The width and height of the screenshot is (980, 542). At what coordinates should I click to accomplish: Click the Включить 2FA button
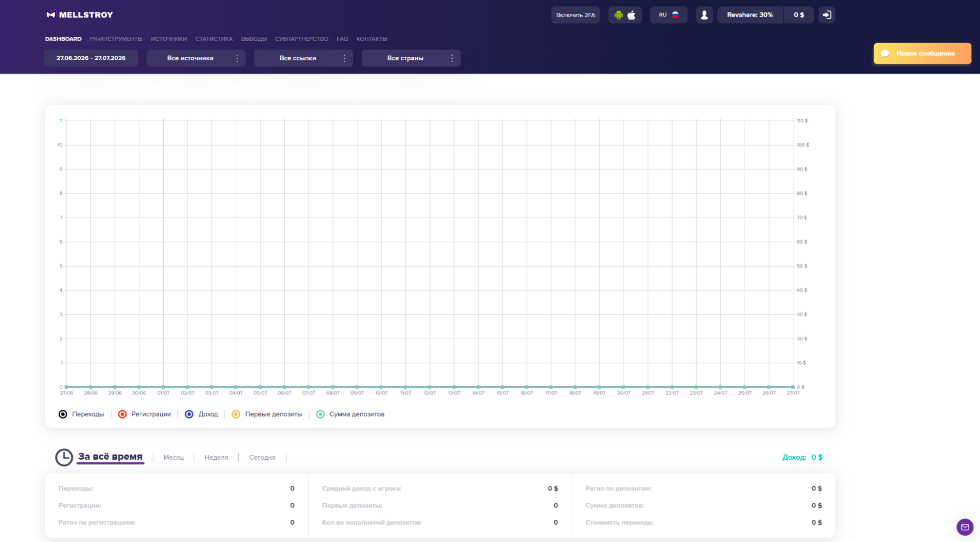(576, 15)
